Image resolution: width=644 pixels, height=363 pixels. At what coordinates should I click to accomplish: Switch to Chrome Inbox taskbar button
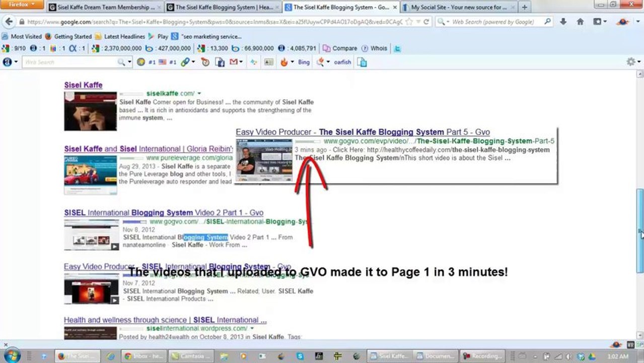click(x=143, y=356)
